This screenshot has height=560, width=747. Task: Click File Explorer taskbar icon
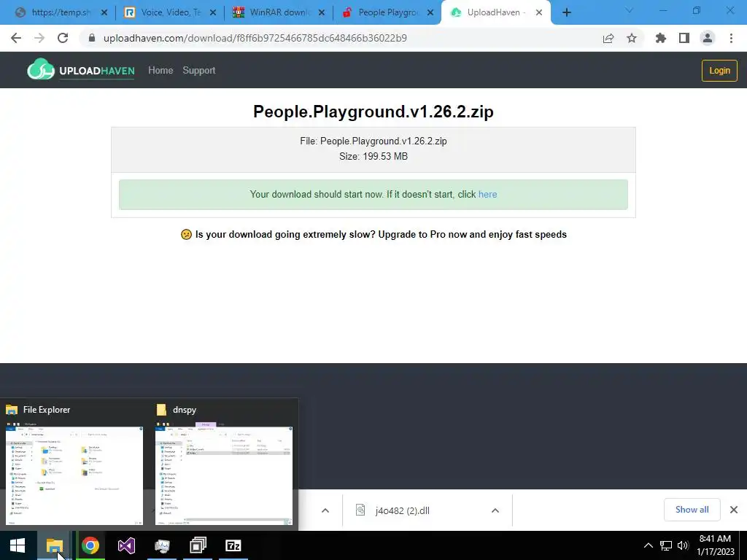coord(54,545)
